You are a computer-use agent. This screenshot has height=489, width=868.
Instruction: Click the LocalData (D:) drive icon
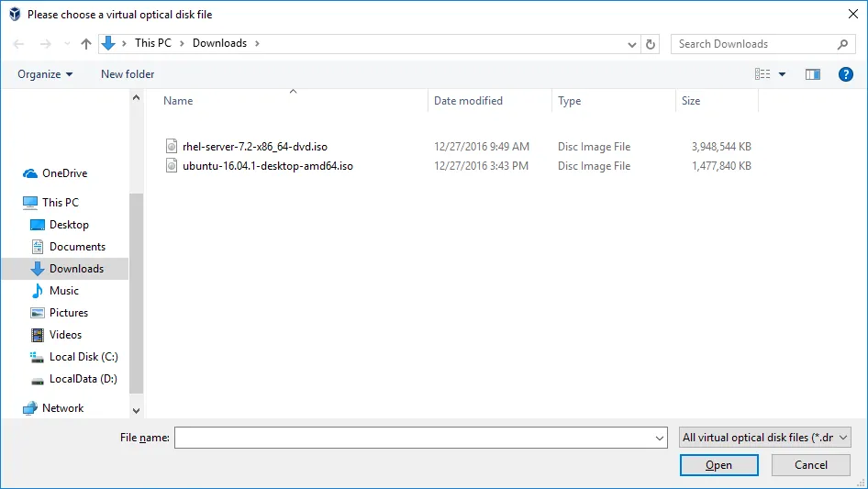pos(37,381)
